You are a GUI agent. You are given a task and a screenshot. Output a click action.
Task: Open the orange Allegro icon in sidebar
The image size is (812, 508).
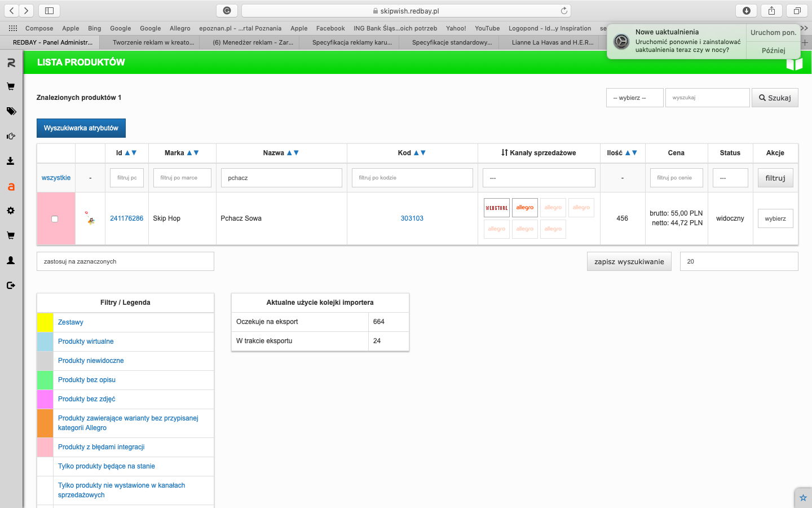(x=11, y=187)
